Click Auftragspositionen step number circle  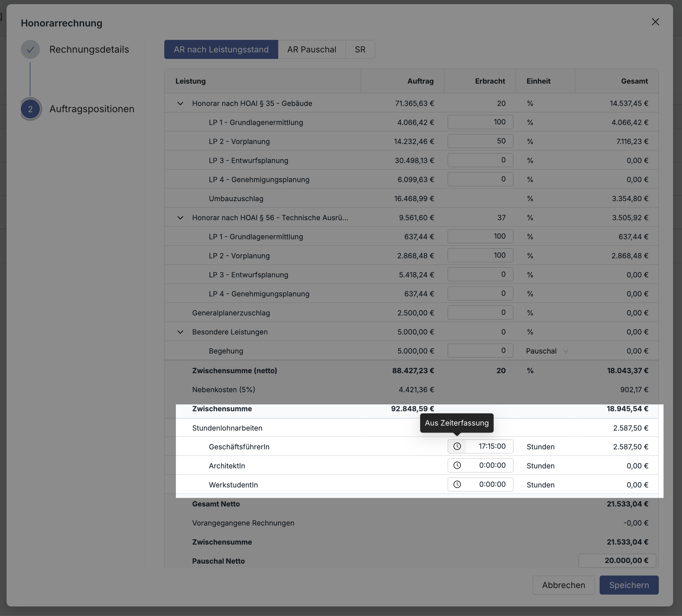point(30,109)
